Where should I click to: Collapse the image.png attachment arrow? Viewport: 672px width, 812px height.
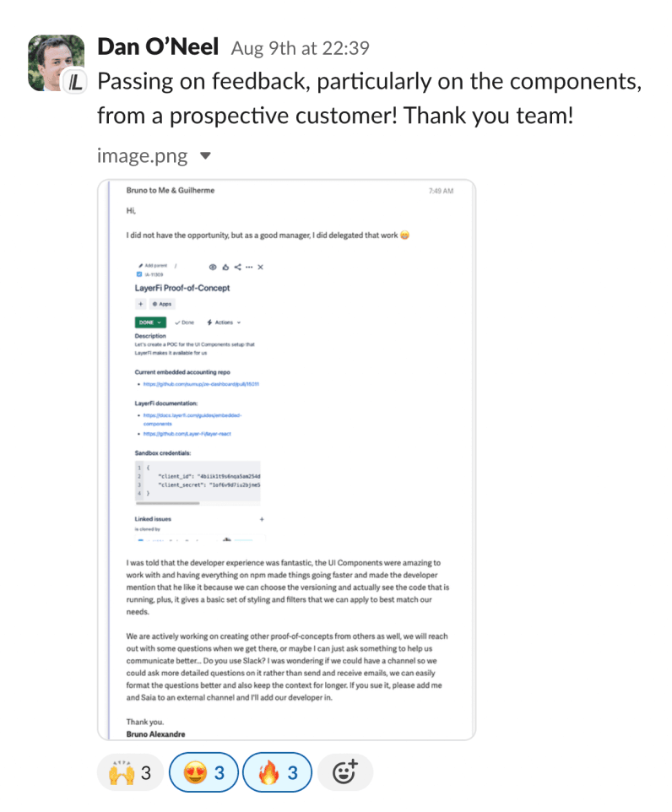coord(206,155)
